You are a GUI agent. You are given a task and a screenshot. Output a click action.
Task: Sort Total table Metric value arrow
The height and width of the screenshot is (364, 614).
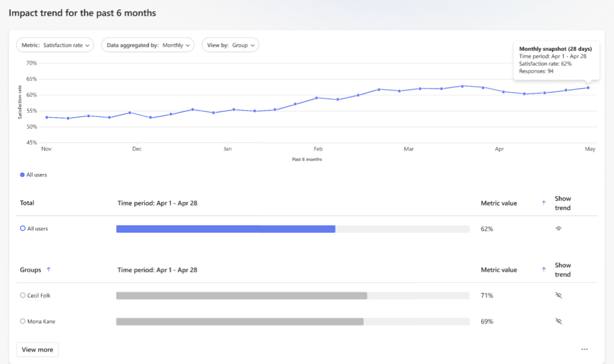pos(543,203)
